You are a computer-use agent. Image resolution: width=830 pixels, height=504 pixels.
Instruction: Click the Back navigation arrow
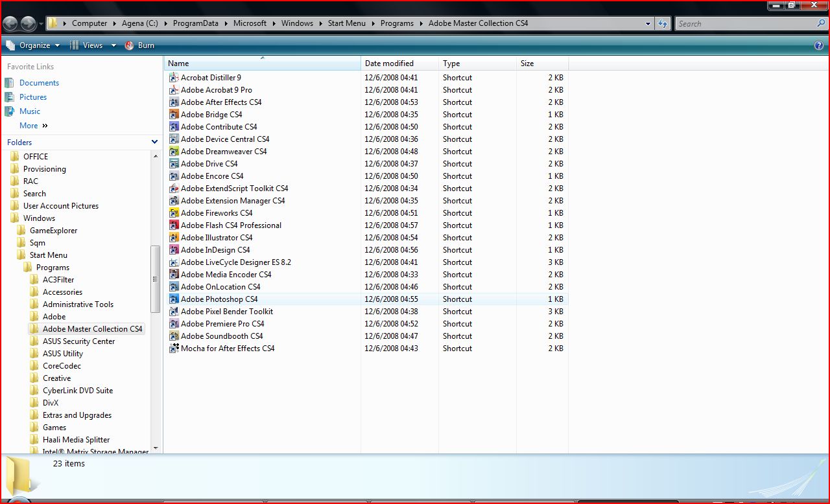click(10, 24)
